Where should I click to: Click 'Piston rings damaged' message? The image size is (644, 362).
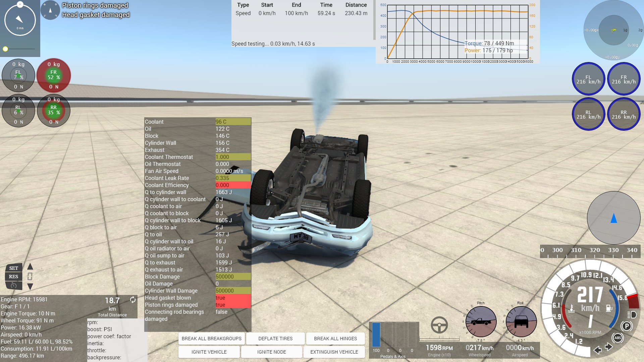95,5
